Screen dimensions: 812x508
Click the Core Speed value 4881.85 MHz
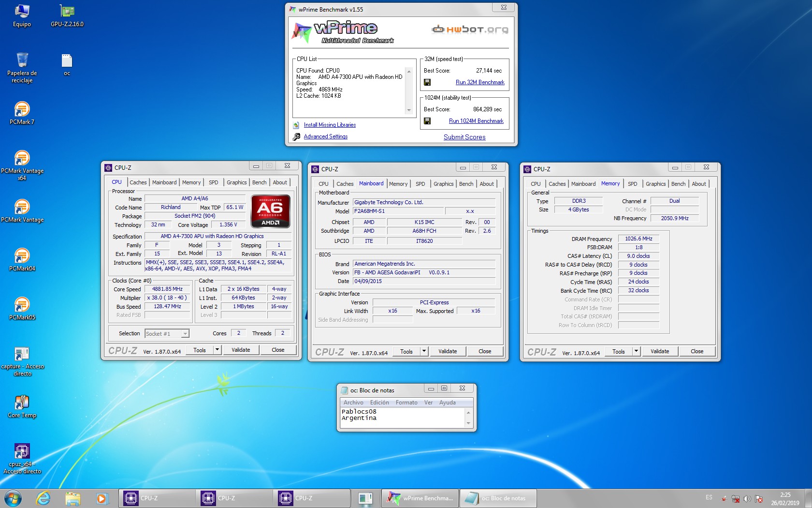coord(167,289)
